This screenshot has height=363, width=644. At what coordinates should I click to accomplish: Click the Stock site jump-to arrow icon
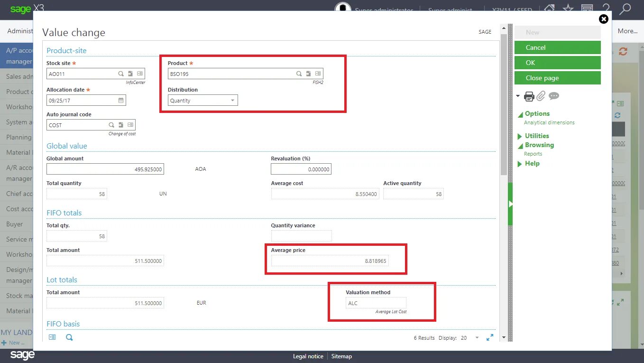pos(130,74)
